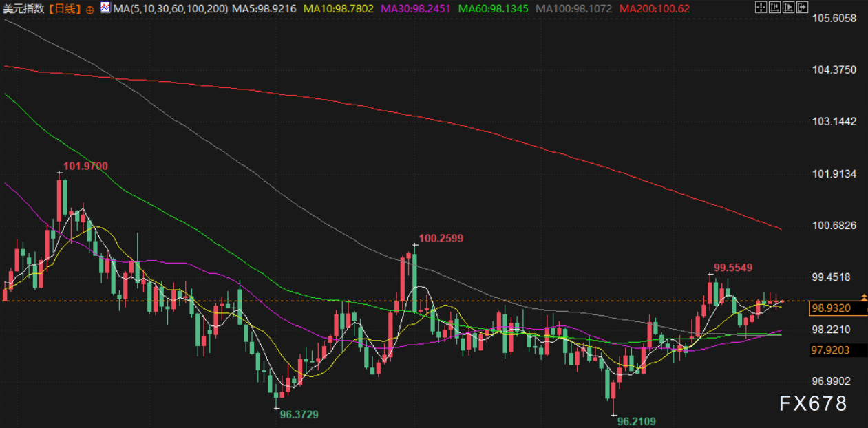Image resolution: width=868 pixels, height=428 pixels.
Task: Click the current price tag 98.9320
Action: [831, 309]
